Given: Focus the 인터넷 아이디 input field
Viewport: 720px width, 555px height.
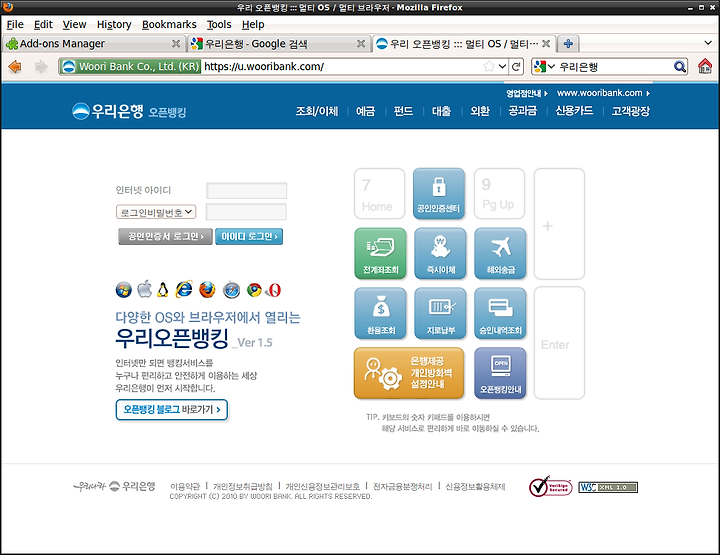Looking at the screenshot, I should pos(247,191).
